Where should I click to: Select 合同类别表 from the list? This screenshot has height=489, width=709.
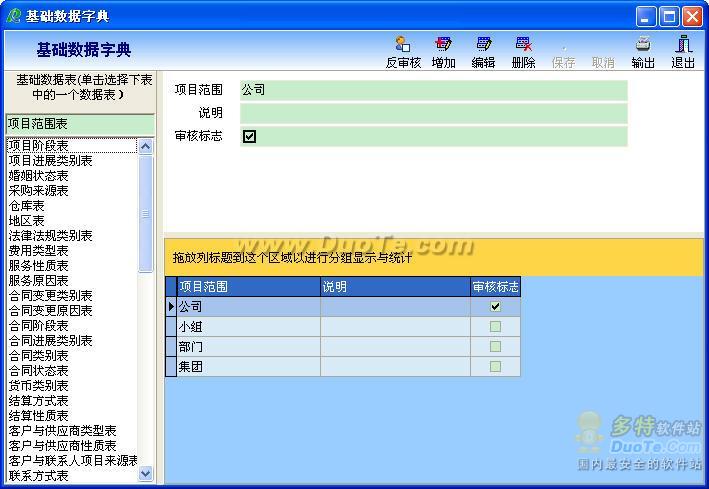(x=39, y=356)
